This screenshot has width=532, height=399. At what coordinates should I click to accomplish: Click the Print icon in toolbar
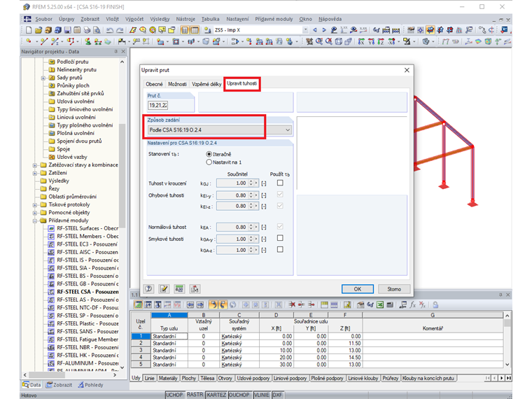pos(87,30)
